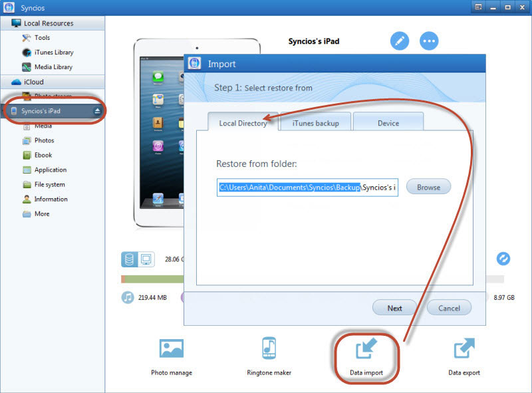Click the Syncios's iPad device name heading
The height and width of the screenshot is (393, 532).
313,41
